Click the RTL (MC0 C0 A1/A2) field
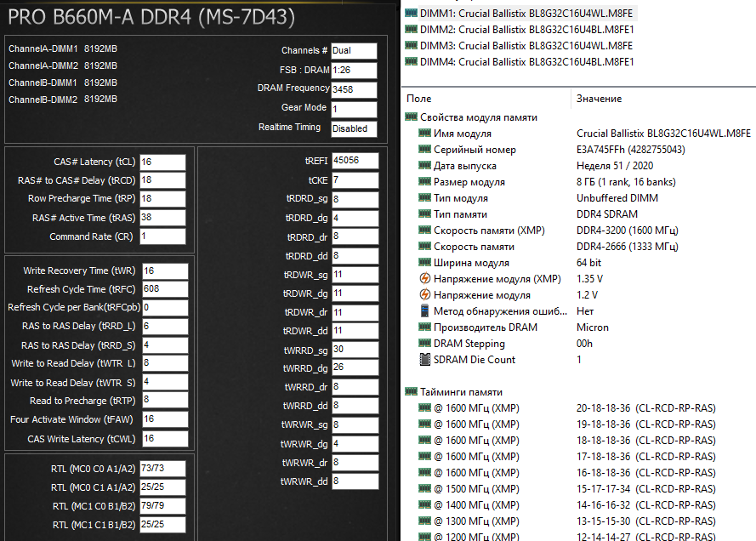 (x=162, y=469)
